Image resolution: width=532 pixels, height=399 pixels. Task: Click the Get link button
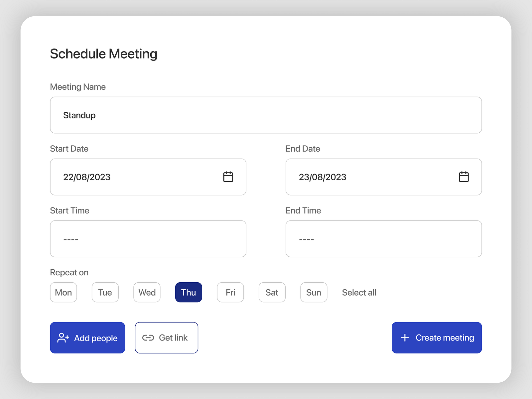tap(167, 337)
